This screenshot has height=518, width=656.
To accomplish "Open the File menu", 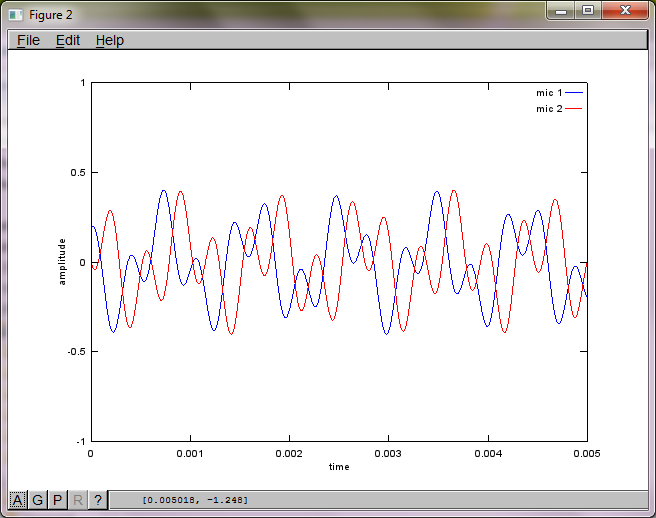I will click(28, 40).
